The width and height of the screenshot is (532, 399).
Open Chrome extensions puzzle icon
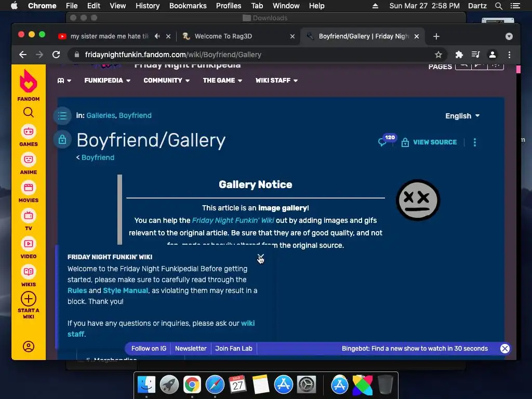(459, 55)
